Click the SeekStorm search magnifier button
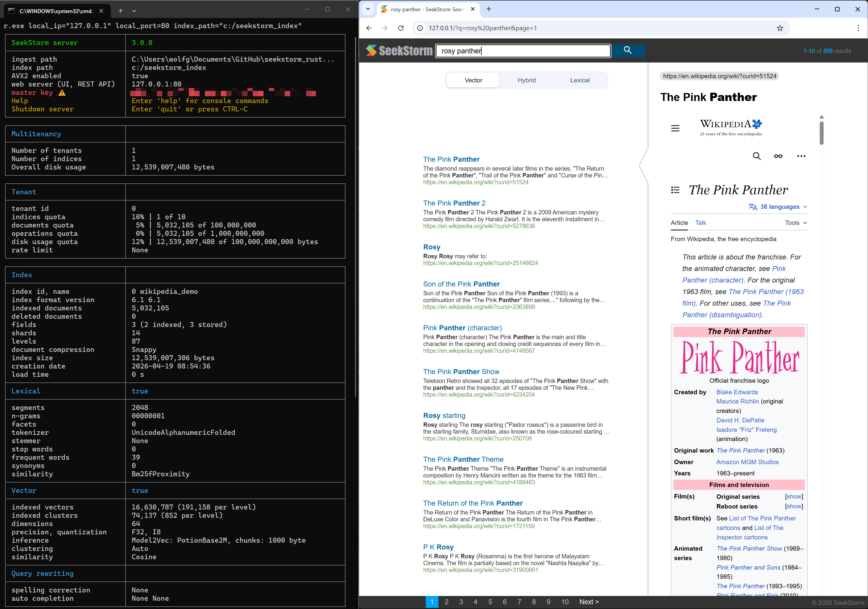 click(628, 50)
